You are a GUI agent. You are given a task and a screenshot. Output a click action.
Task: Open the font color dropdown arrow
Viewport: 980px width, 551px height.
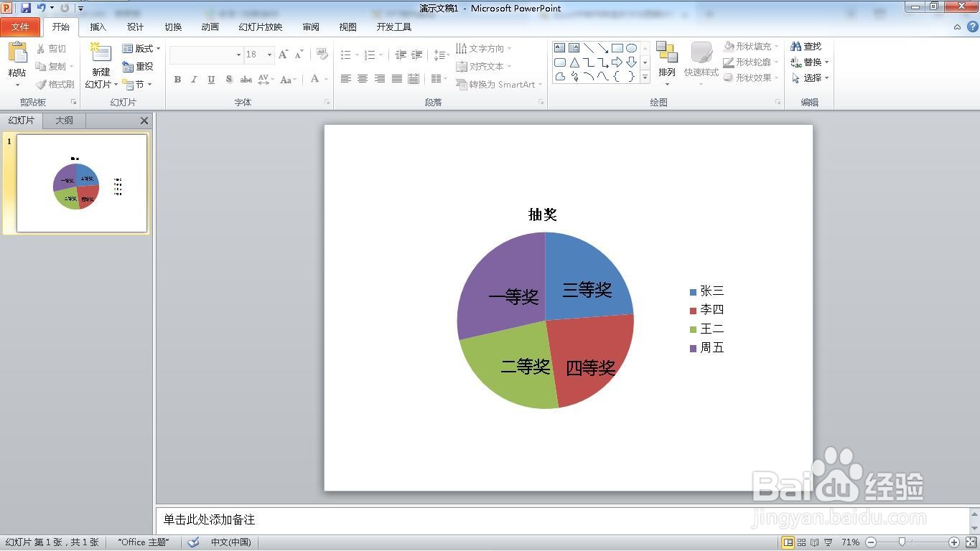(x=326, y=80)
